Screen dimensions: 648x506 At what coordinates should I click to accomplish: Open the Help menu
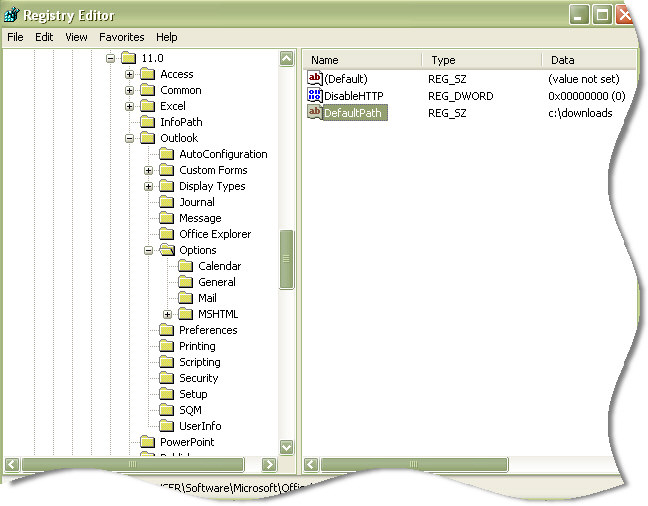click(167, 37)
